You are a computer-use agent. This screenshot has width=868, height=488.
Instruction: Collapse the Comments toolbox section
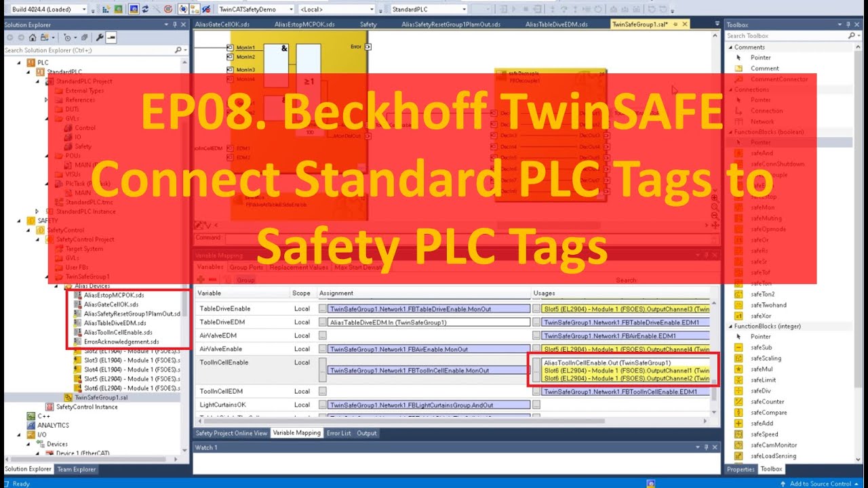(730, 47)
